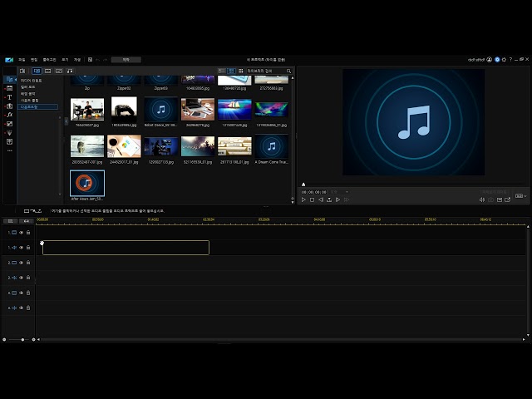Show more rooms with the three dots
This screenshot has height=399, width=532.
[x=9, y=150]
